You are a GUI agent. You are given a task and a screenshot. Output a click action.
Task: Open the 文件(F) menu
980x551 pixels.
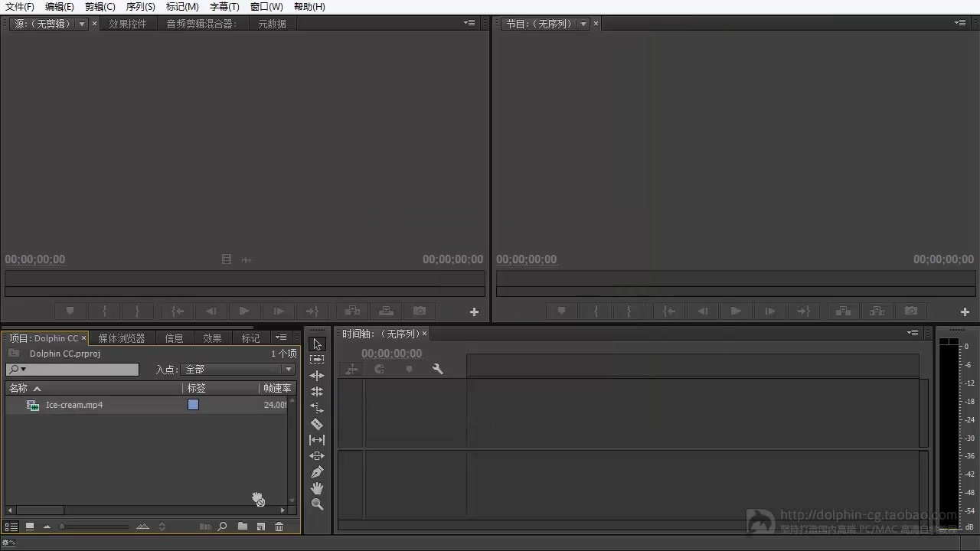click(20, 7)
